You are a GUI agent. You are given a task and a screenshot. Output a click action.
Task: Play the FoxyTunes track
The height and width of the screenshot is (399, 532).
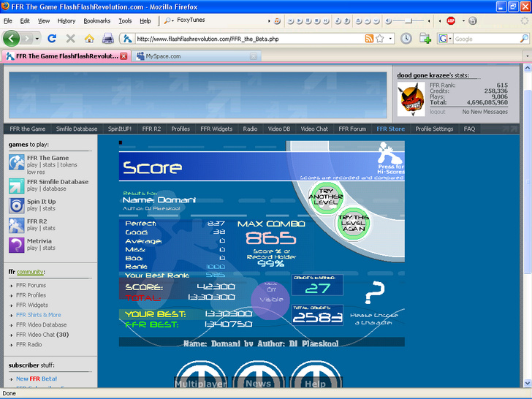coord(300,21)
